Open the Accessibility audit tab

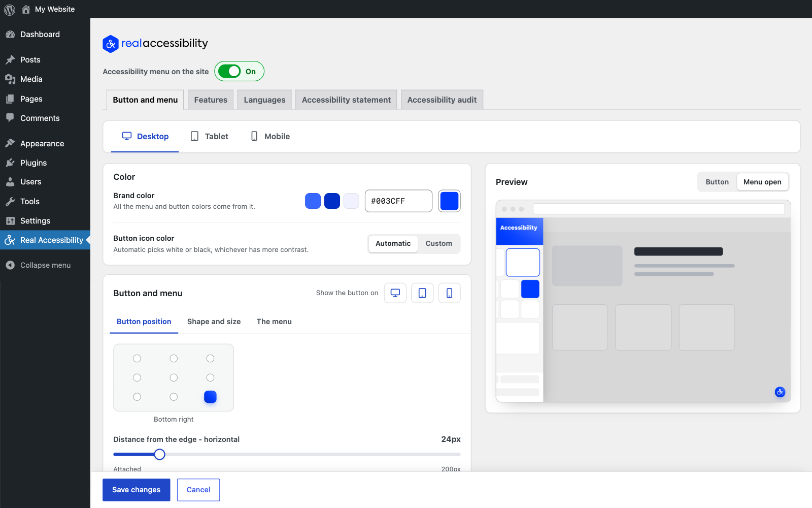[442, 100]
